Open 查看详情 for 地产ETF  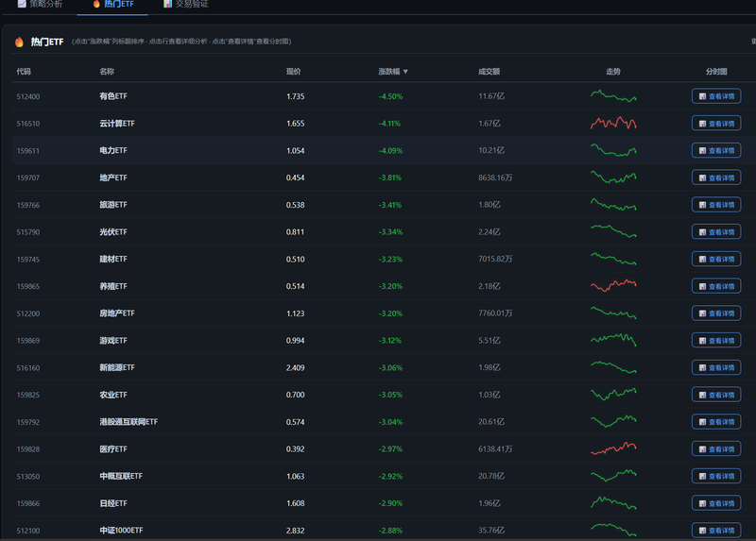point(716,178)
